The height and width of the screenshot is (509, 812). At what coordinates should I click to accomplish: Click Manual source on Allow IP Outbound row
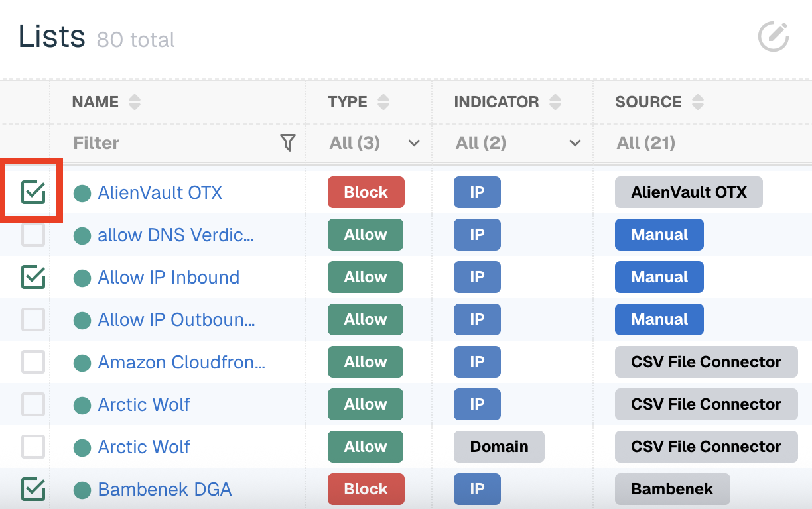tap(659, 319)
